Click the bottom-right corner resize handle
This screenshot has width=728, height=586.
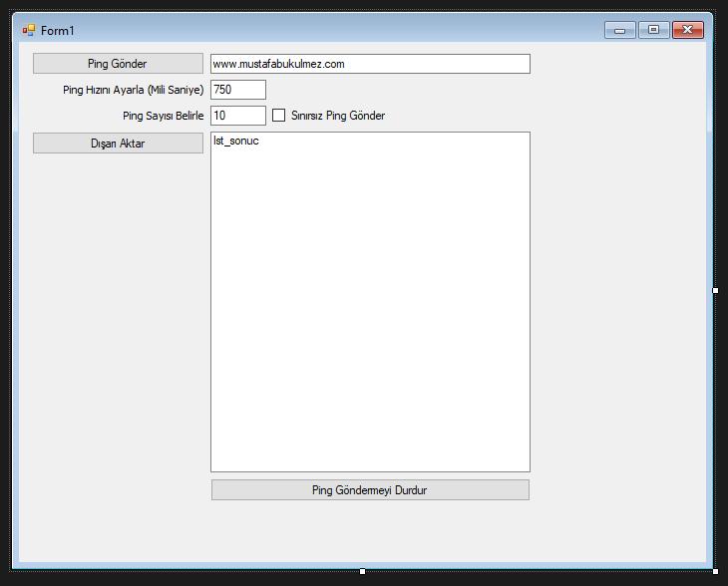[716, 572]
